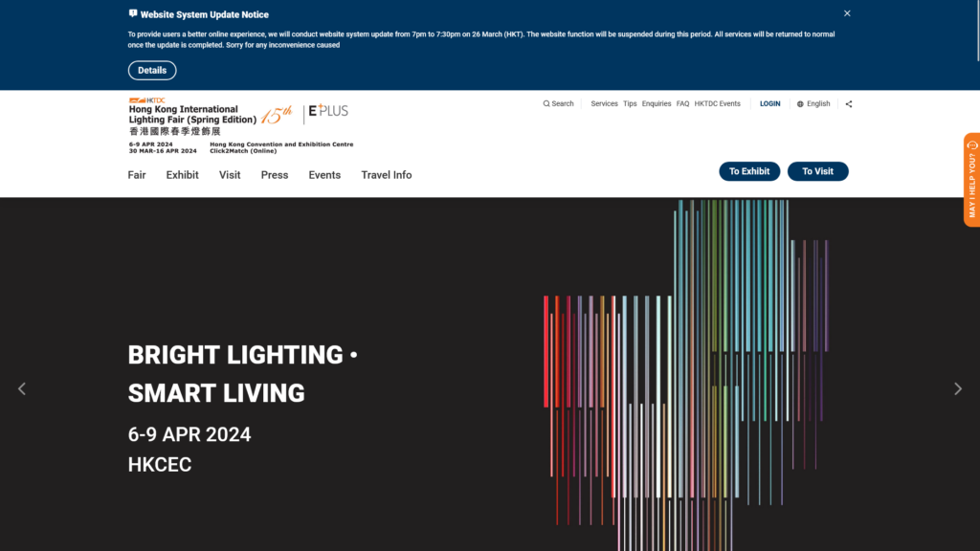Click the HKCEC banner text
Screen dimensions: 980x551
pos(160,464)
